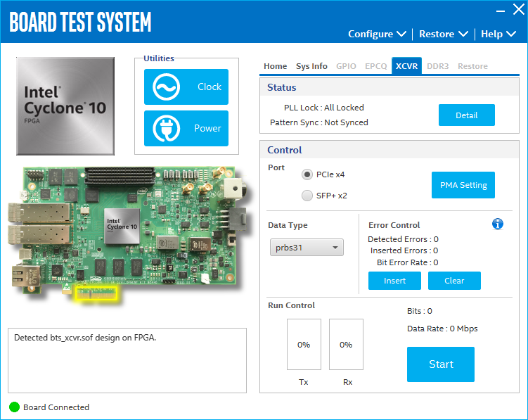This screenshot has height=420, width=528.
Task: Click the Intel Cyclone 10 FPGA chip logo
Action: [65, 106]
